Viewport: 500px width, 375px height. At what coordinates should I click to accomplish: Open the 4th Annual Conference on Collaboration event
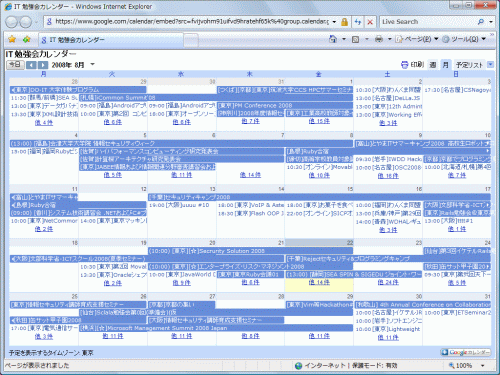(x=423, y=305)
